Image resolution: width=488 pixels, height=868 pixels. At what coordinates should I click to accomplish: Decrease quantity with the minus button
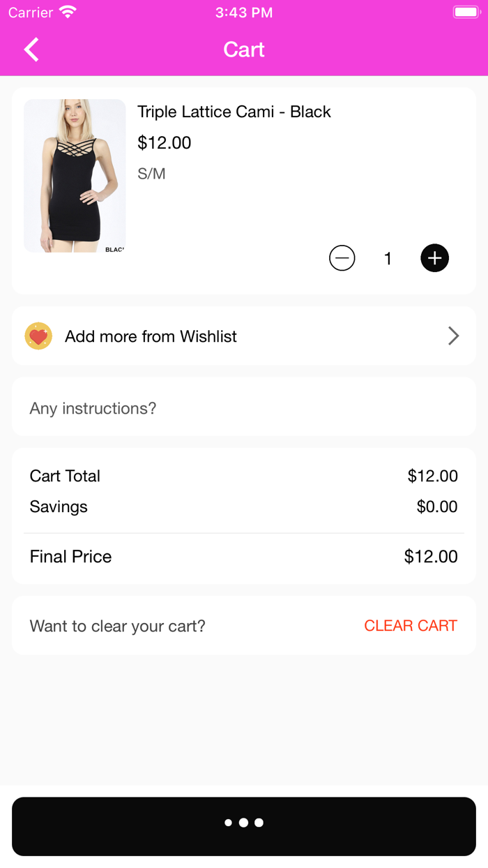point(342,258)
